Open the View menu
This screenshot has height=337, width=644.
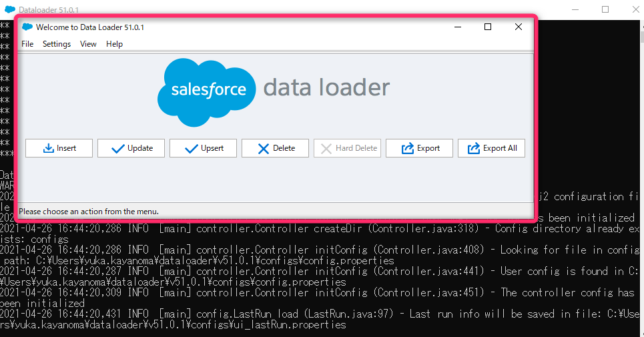point(88,44)
